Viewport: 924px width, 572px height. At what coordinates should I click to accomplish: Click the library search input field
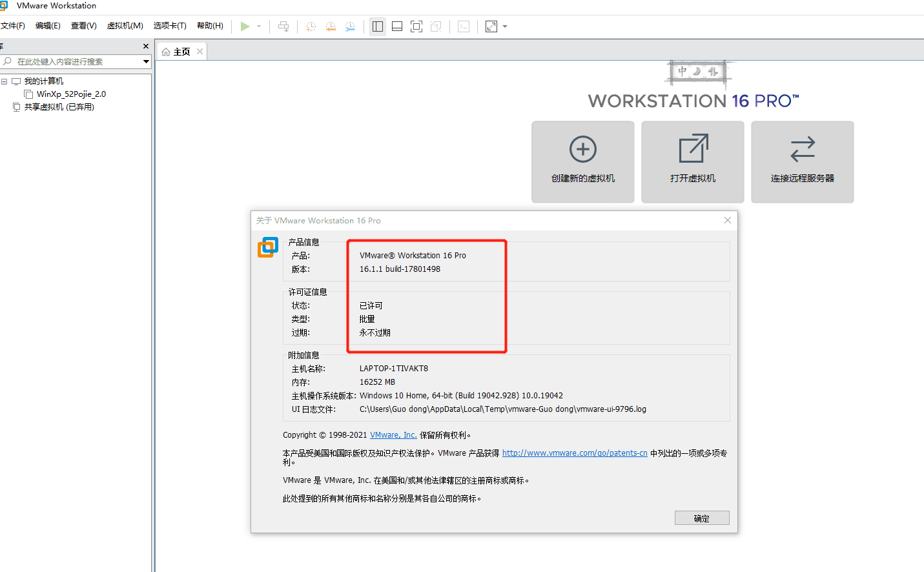76,61
